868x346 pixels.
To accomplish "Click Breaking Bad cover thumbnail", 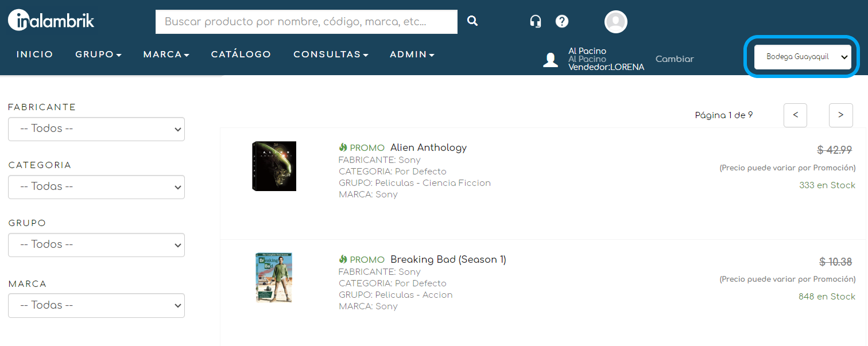I will click(274, 278).
